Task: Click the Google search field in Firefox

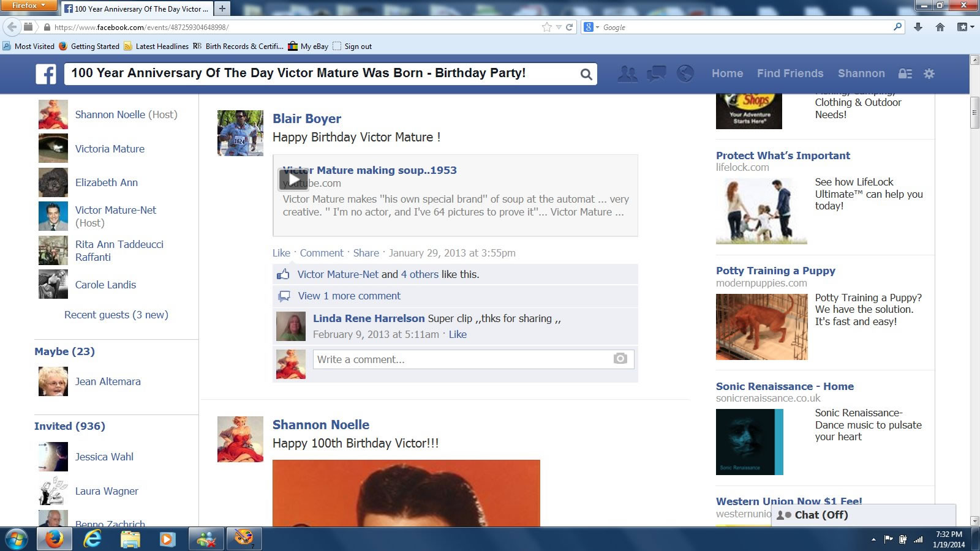Action: (744, 27)
